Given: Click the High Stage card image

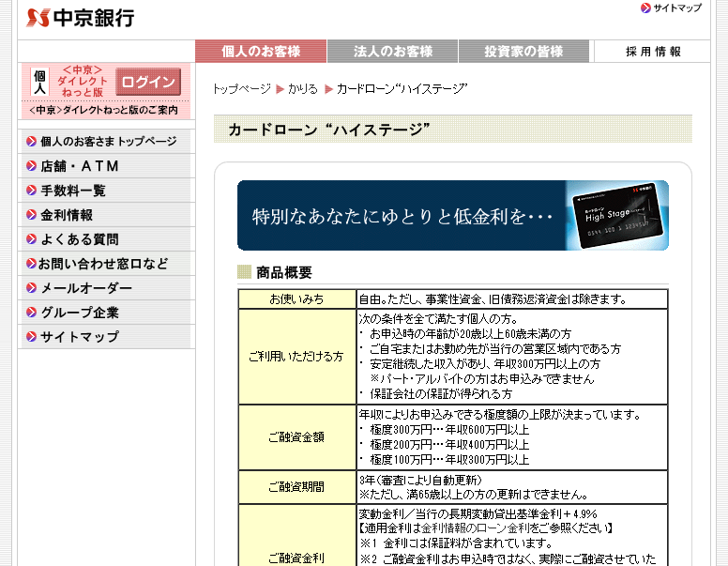Looking at the screenshot, I should pyautogui.click(x=617, y=215).
